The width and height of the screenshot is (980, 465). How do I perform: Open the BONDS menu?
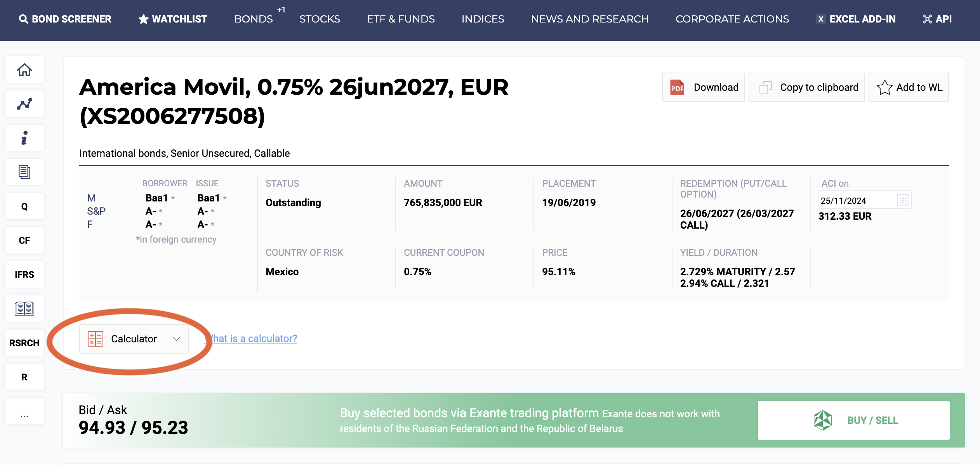point(253,19)
